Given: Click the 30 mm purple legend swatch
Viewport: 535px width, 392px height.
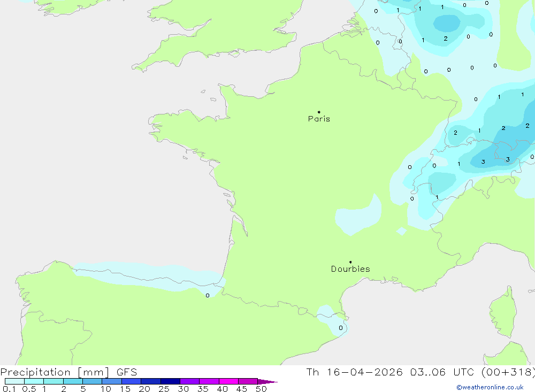Looking at the screenshot, I should (189, 381).
